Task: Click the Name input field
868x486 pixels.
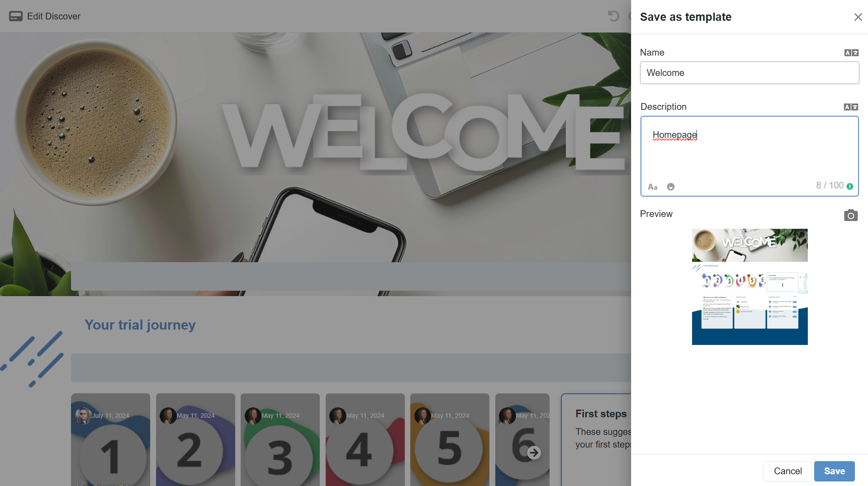Action: click(x=749, y=73)
